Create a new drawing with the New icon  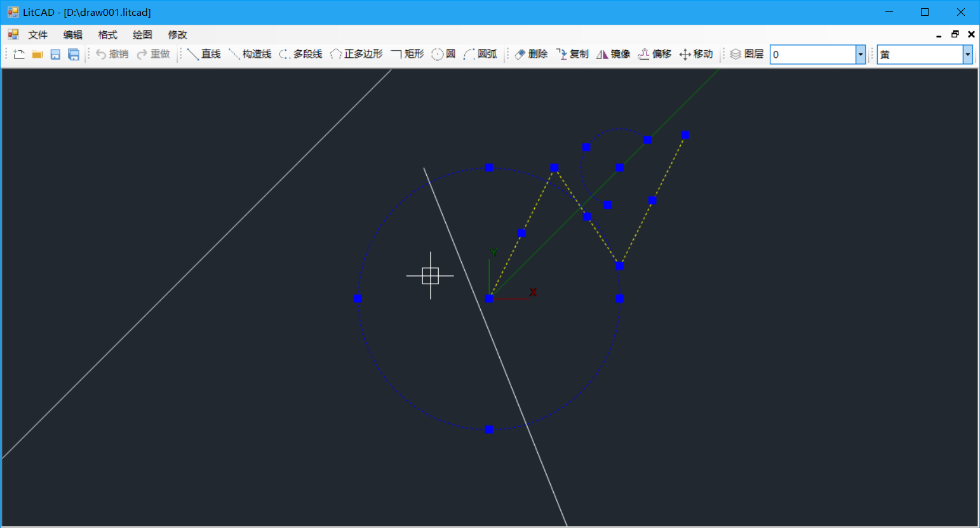click(19, 55)
